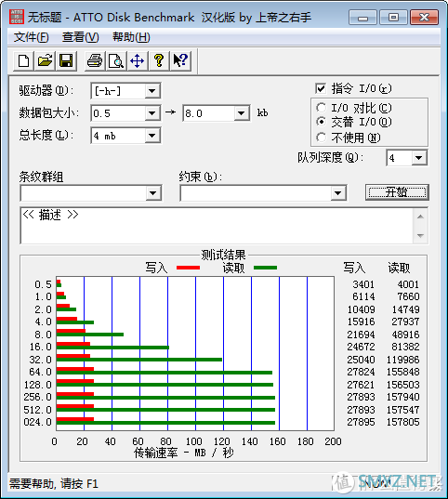448x499 pixels.
Task: Close the ATTO Disk Benchmark window
Action: pyautogui.click(x=425, y=17)
